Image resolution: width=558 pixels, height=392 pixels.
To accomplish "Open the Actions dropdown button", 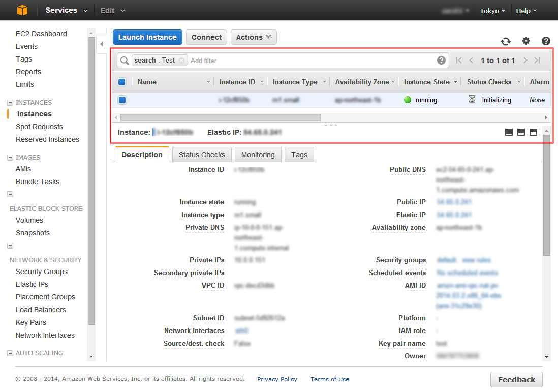I will point(254,37).
